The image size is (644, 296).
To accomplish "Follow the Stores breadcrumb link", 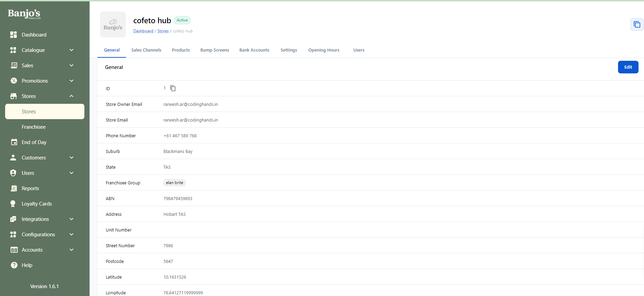I will 163,31.
